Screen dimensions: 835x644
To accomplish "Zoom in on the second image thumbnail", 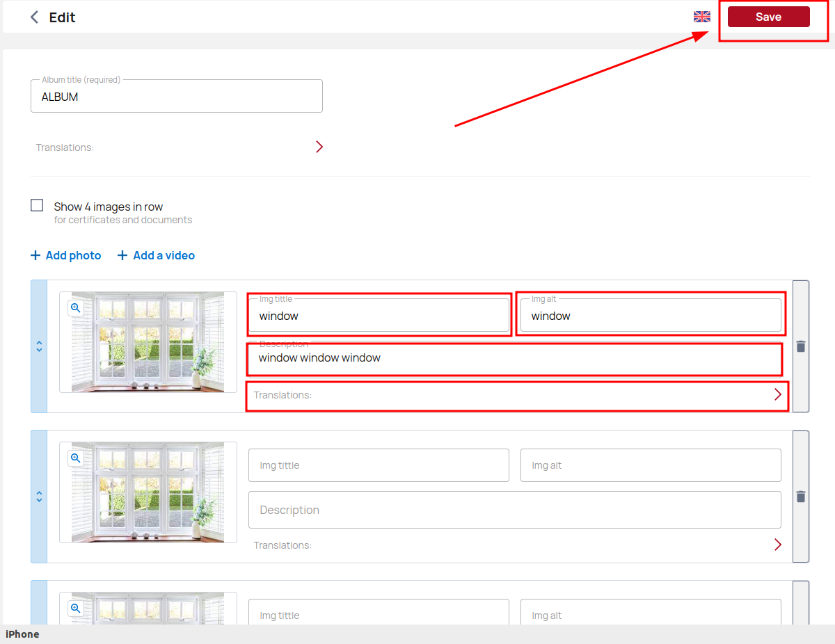I will [76, 458].
